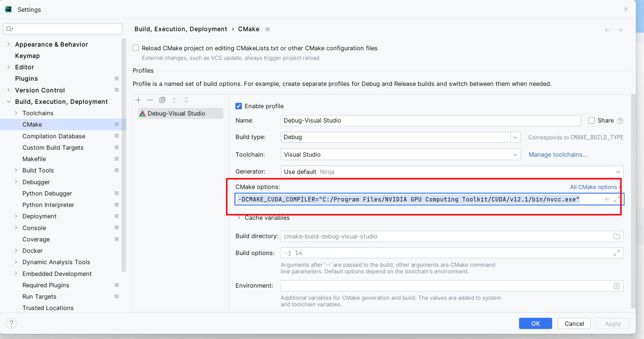Expand the Cache variables section

[239, 218]
